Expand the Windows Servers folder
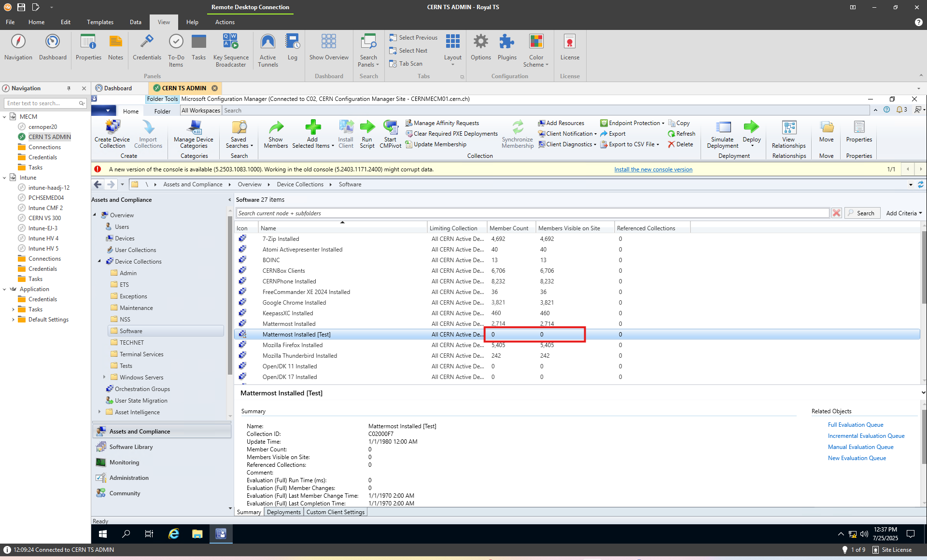927x560 pixels. coord(104,377)
